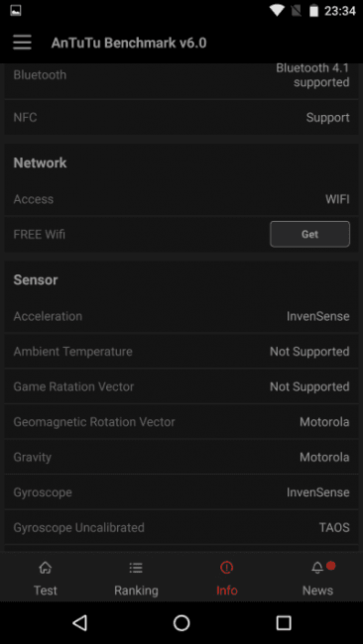This screenshot has width=363, height=644.
Task: Select the Info alert icon
Action: 226,568
